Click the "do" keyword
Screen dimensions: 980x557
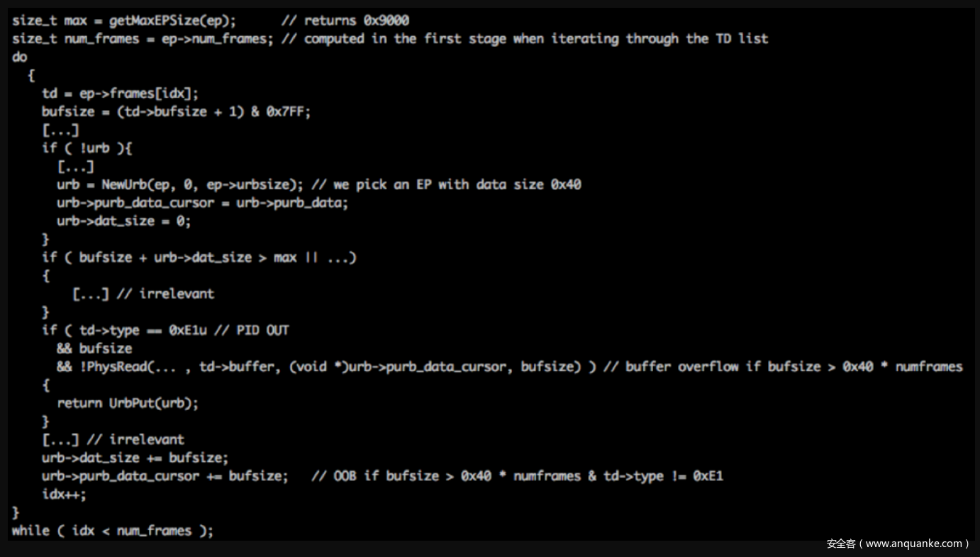(19, 57)
